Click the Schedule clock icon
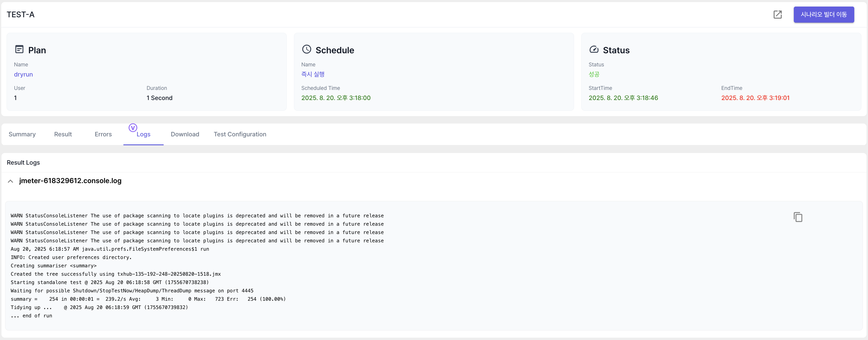Screen dimensions: 868x340 click(x=306, y=49)
